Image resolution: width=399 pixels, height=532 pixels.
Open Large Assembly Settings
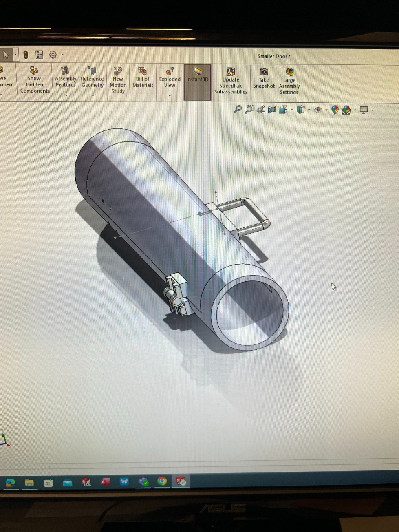pos(289,81)
